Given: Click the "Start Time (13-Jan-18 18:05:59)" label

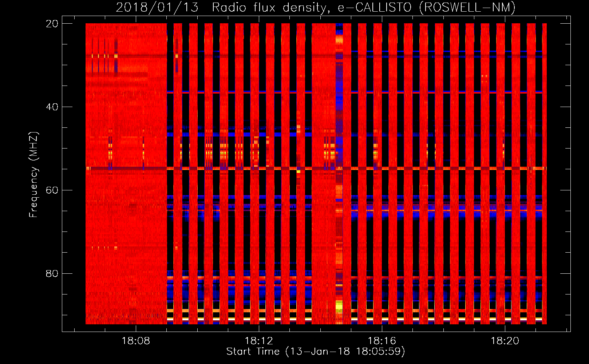Looking at the screenshot, I should (x=316, y=352).
